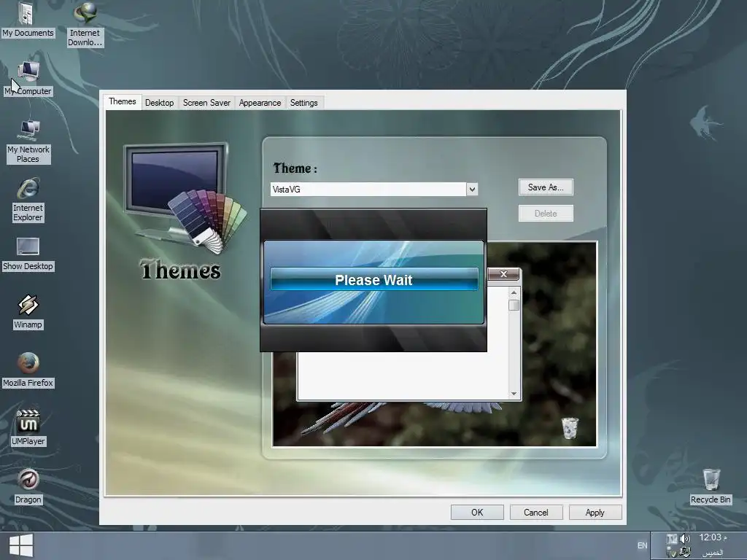Open the Dragon desktop icon
Screen dimensions: 747x560
tap(28, 486)
